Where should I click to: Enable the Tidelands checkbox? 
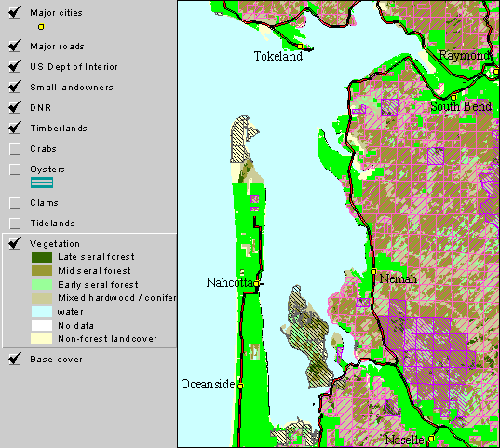[x=15, y=224]
